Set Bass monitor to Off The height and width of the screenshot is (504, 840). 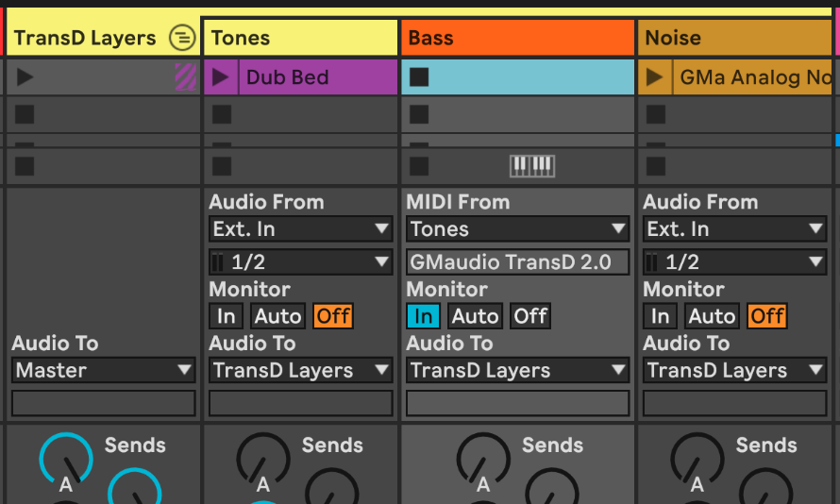pyautogui.click(x=530, y=316)
